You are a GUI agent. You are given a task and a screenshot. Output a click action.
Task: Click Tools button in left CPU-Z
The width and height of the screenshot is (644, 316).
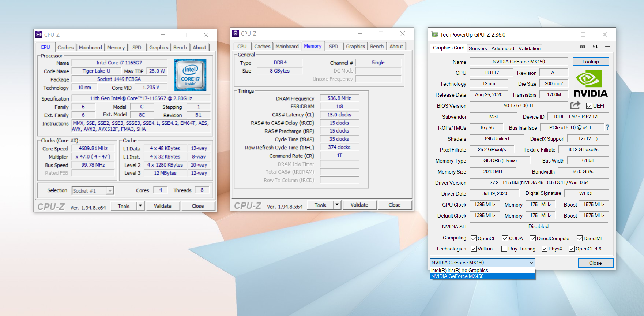[124, 206]
